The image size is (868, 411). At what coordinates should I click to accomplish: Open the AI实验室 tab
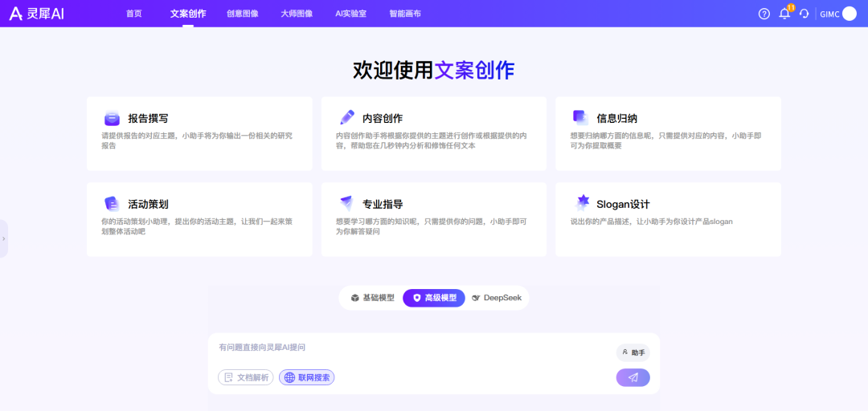(350, 14)
